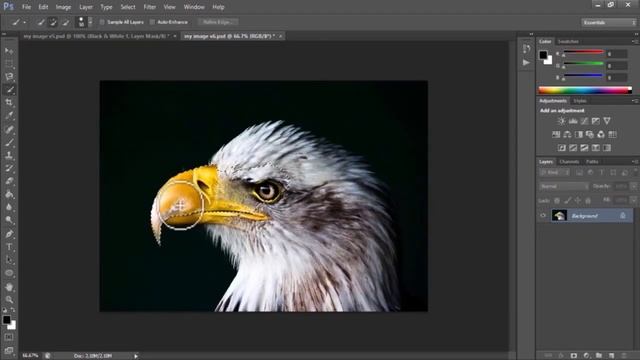Add an Exposure adjustment

click(596, 121)
